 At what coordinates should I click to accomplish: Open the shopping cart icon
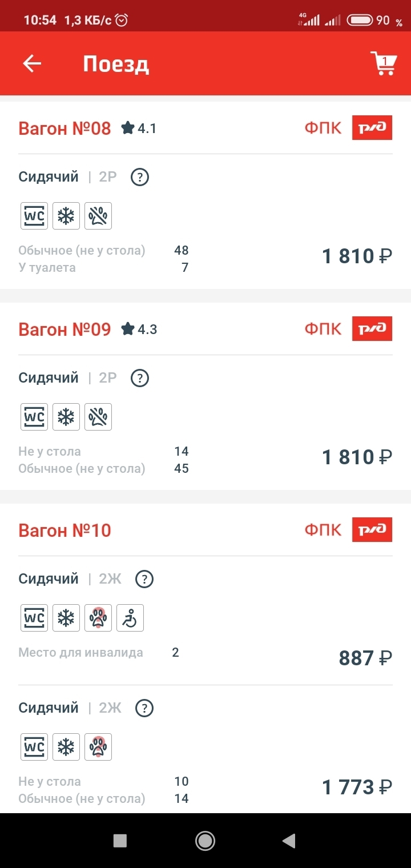pyautogui.click(x=383, y=63)
